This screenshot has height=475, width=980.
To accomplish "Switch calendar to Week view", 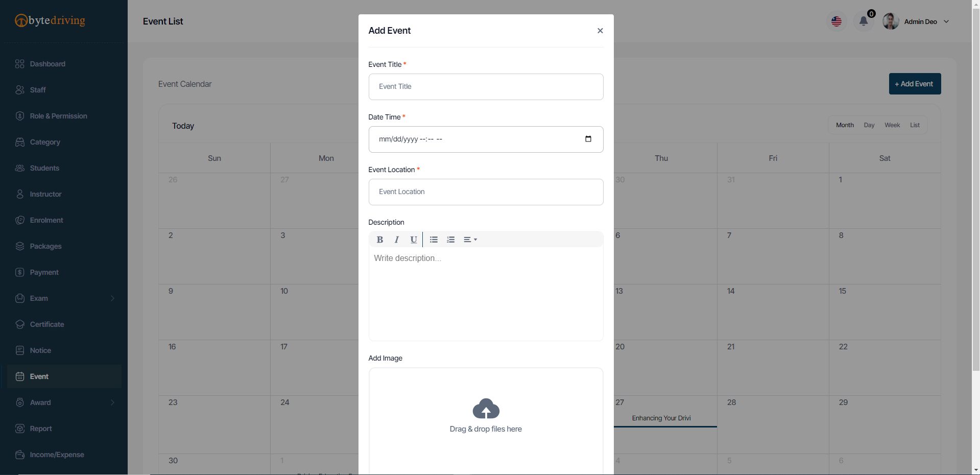I will tap(892, 125).
